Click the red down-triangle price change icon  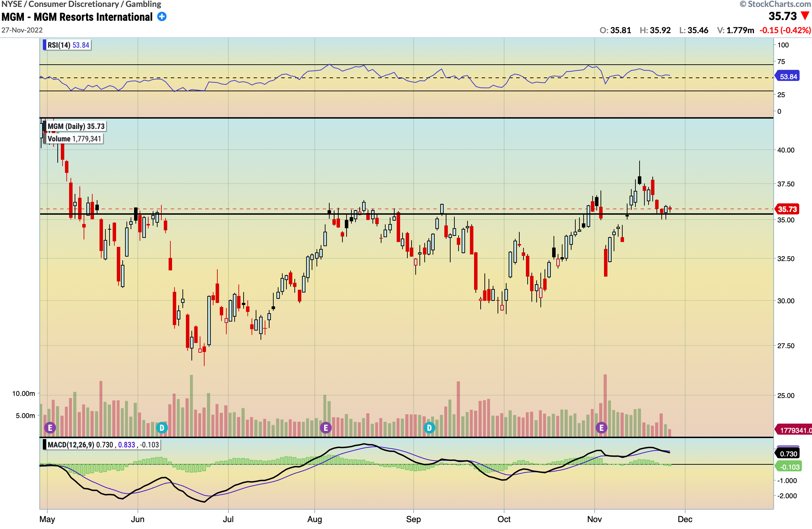pyautogui.click(x=805, y=16)
